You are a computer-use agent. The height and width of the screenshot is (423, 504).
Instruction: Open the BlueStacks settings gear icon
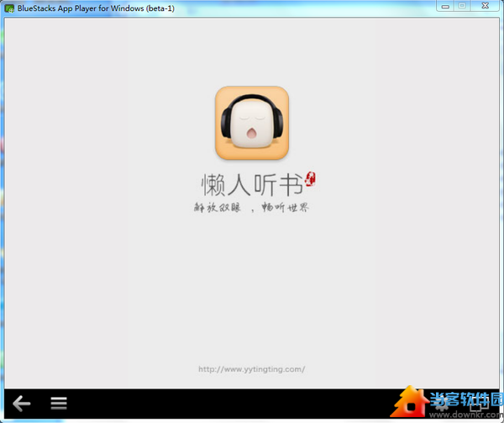(x=443, y=403)
